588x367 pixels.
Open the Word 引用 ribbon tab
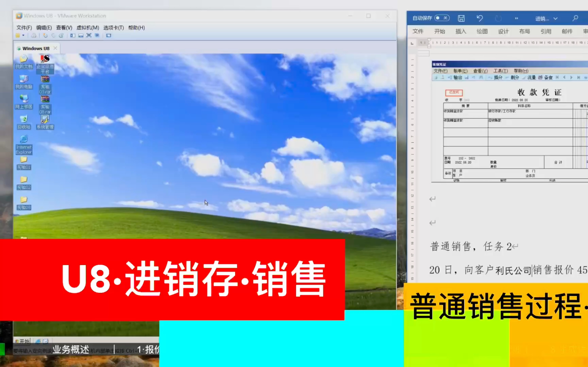point(546,31)
